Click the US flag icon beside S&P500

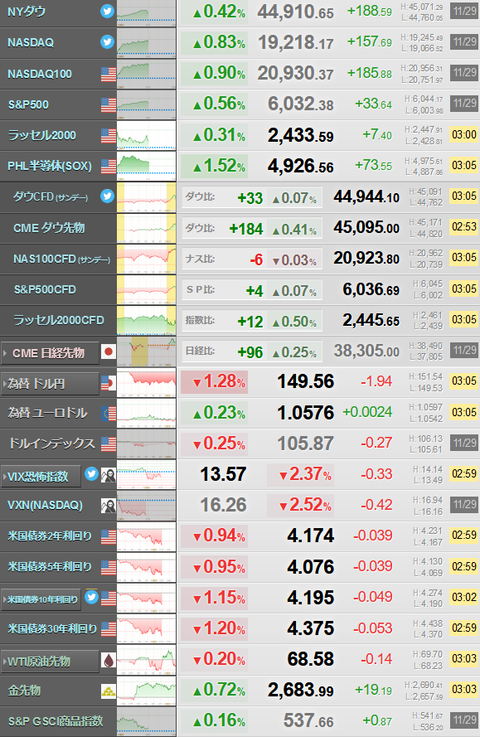109,105
